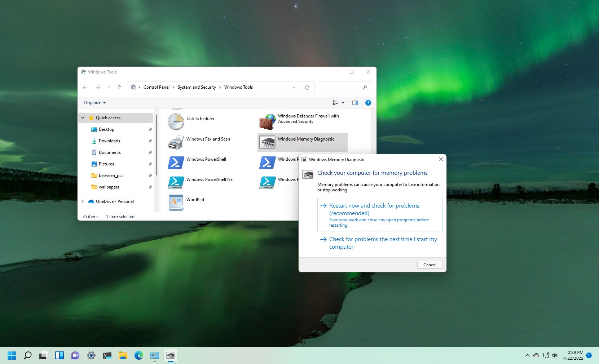
Task: Open Windows Start menu
Action: [12, 355]
